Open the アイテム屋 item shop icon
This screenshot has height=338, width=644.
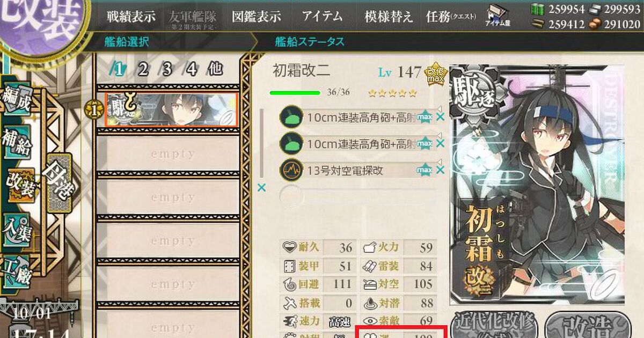(x=497, y=16)
